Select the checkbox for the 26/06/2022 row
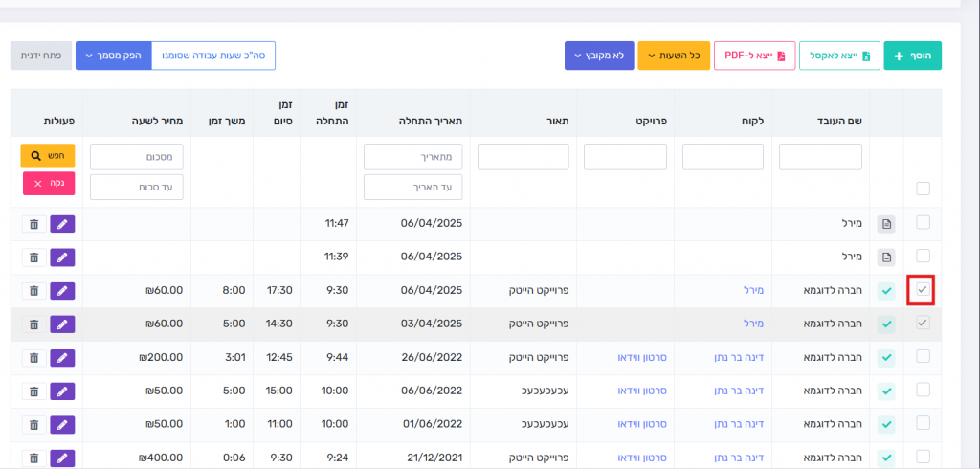980x469 pixels. (923, 356)
